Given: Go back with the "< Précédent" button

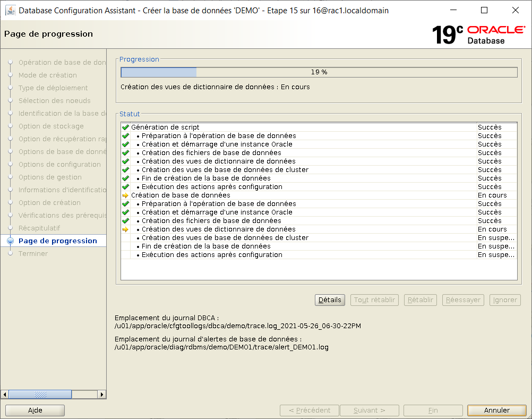Looking at the screenshot, I should coord(310,410).
